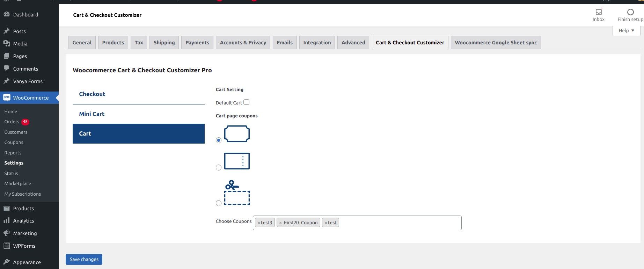The height and width of the screenshot is (269, 644).
Task: Click the Appearance paintbrush icon
Action: click(x=6, y=262)
